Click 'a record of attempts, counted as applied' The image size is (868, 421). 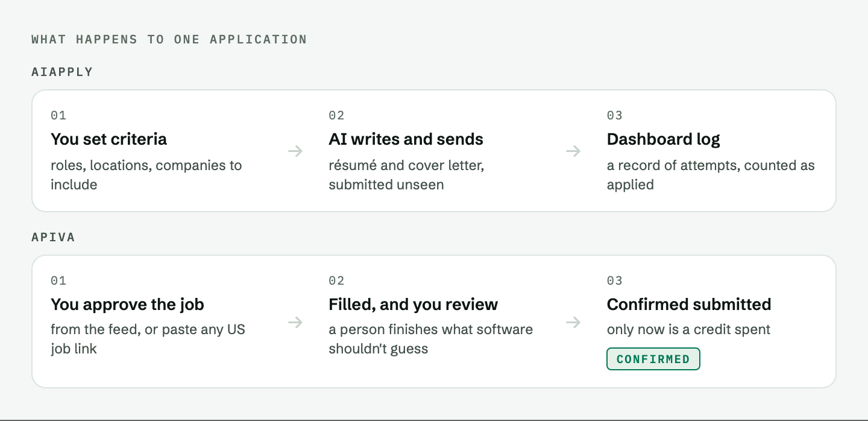coord(711,175)
